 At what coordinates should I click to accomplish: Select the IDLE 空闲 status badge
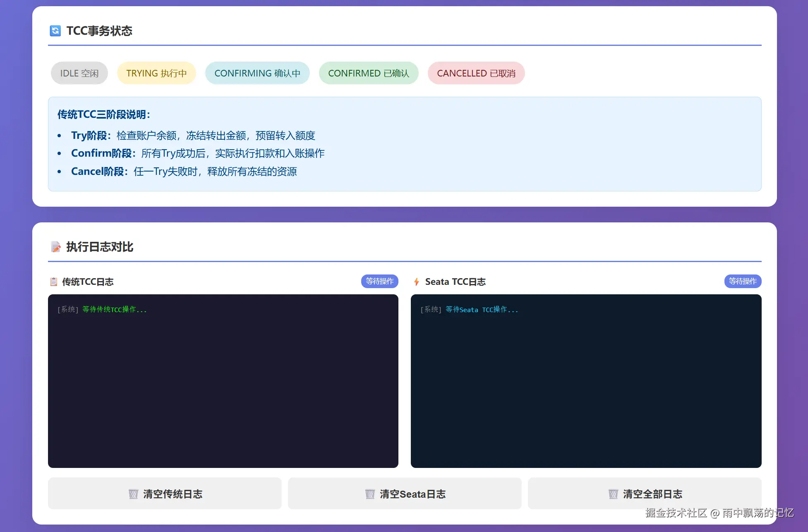79,73
